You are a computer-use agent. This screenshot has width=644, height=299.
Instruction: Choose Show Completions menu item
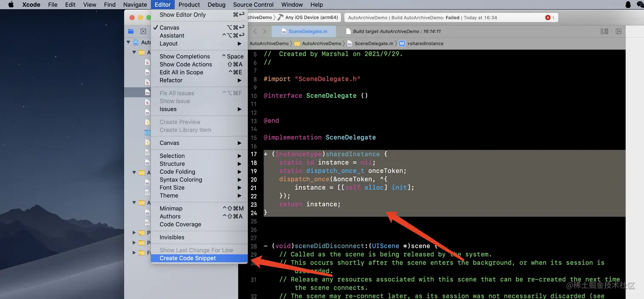pyautogui.click(x=199, y=57)
